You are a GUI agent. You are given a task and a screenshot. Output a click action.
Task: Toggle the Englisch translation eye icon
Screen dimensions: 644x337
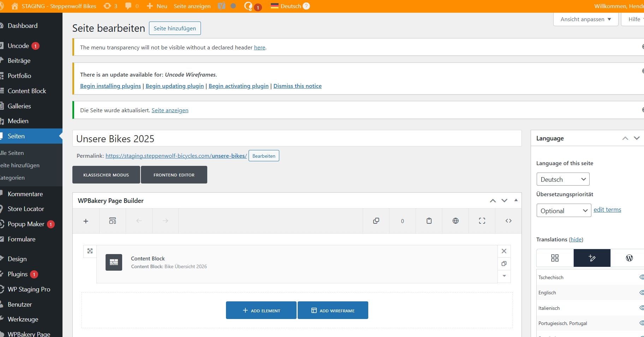click(642, 293)
